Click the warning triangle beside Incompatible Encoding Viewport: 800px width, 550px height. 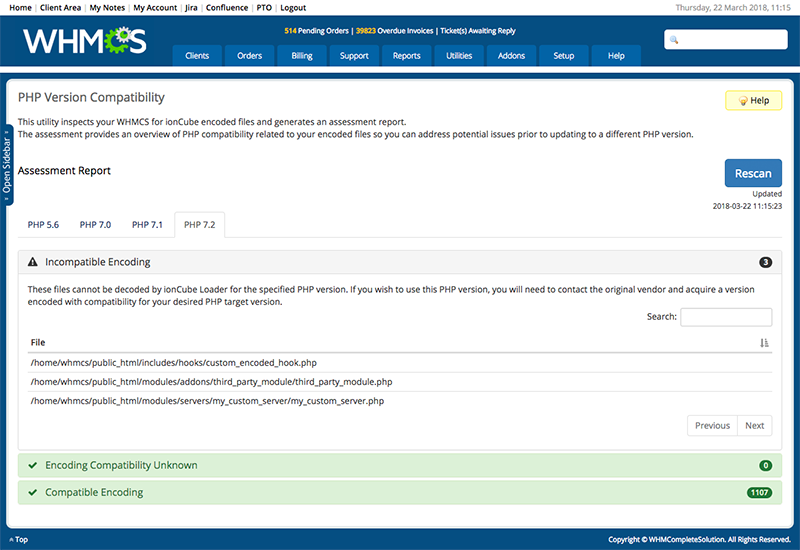click(x=33, y=262)
